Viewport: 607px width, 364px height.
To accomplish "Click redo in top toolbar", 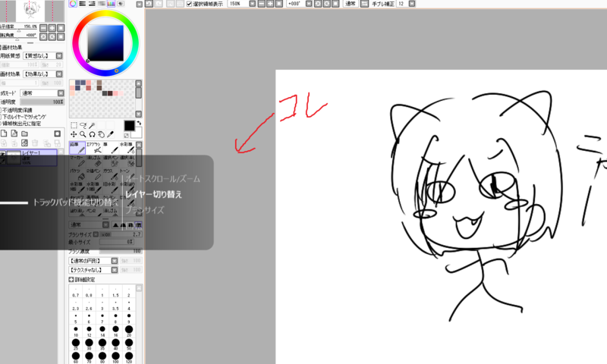I will (x=159, y=4).
